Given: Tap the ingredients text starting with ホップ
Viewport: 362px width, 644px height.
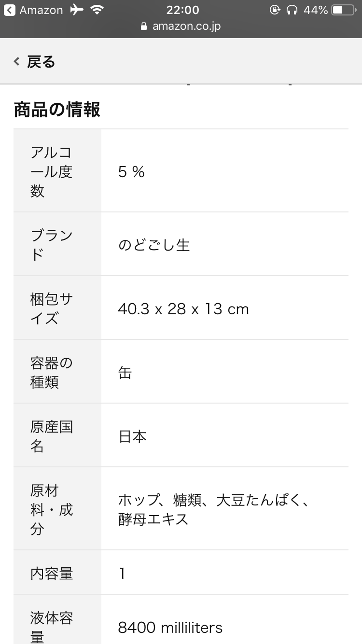Looking at the screenshot, I should [x=213, y=509].
